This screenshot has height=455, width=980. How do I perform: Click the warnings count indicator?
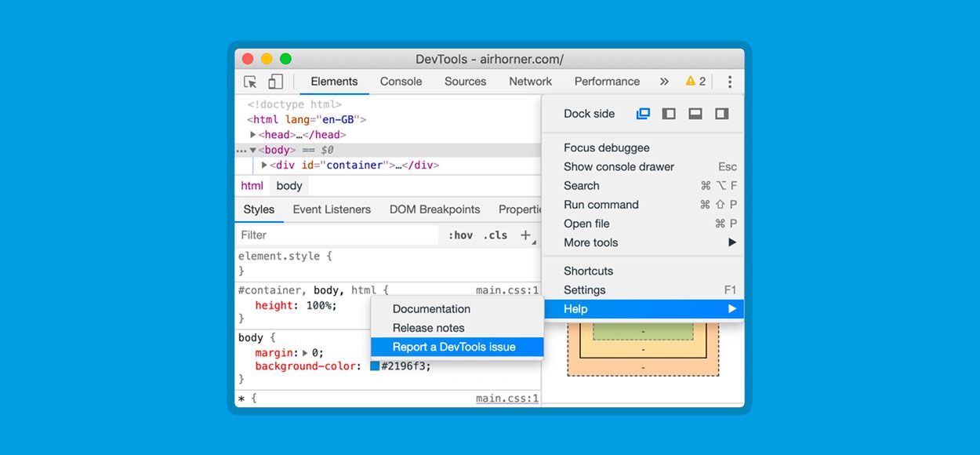point(695,82)
